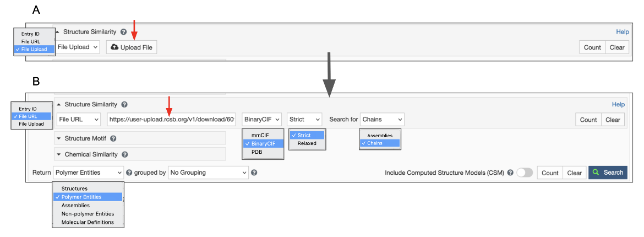
Task: Click Structure Similarity help icon in panel A
Action: (x=123, y=32)
